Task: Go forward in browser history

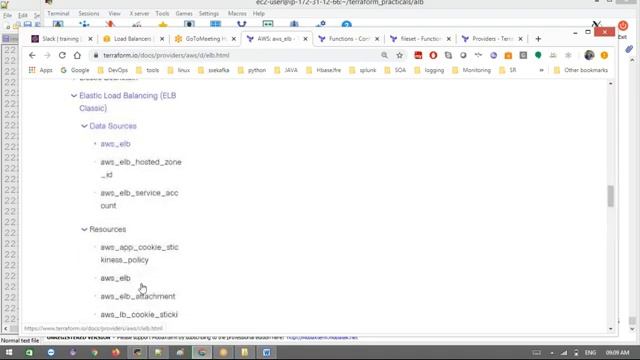Action: (47, 55)
